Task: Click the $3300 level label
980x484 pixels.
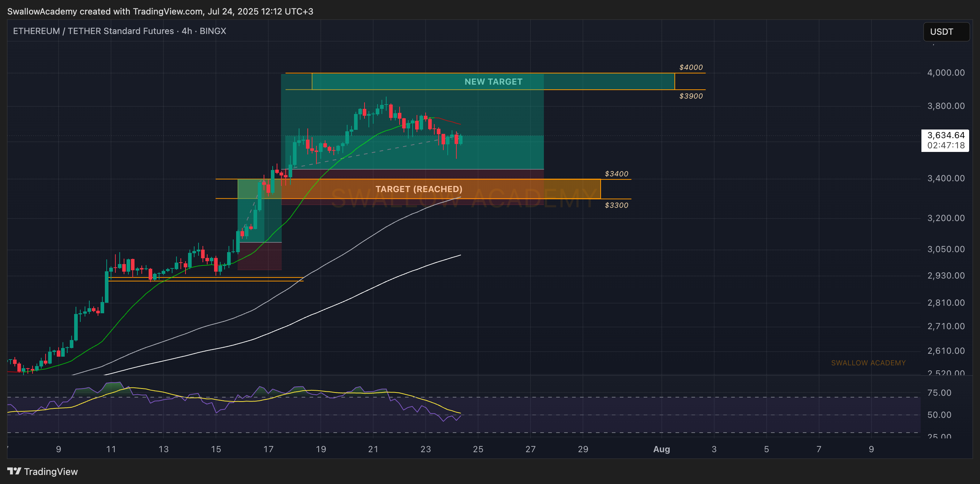Action: point(616,205)
